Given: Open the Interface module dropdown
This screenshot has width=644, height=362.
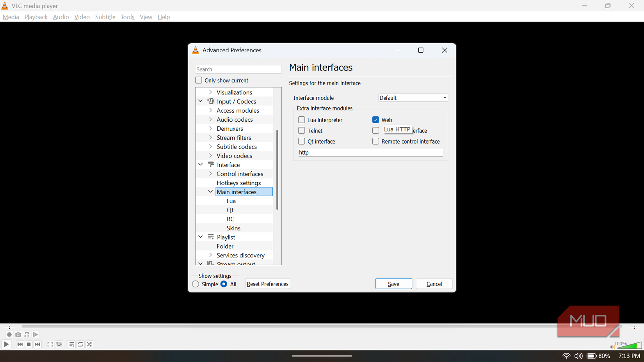Looking at the screenshot, I should pos(413,98).
